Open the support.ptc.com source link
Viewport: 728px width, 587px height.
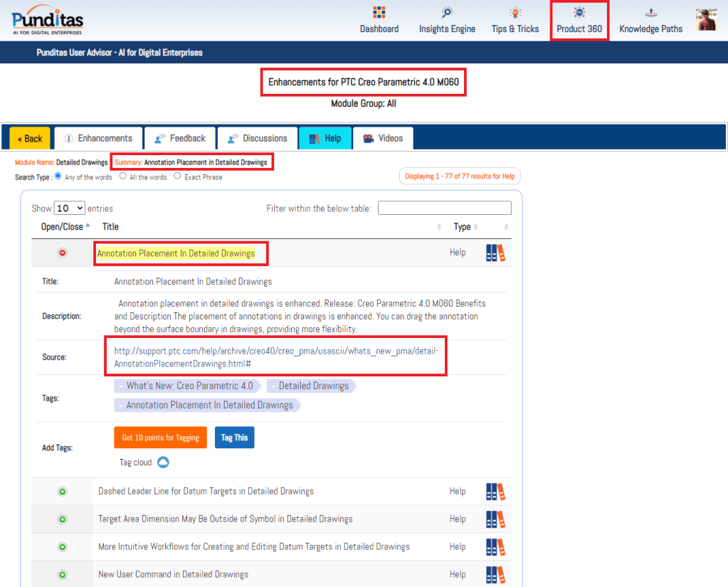click(x=275, y=357)
